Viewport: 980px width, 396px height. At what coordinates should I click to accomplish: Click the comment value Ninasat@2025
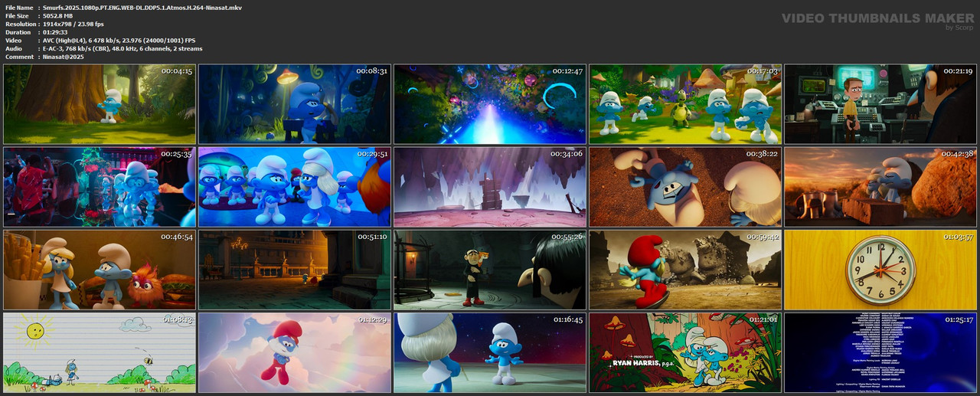pos(63,57)
